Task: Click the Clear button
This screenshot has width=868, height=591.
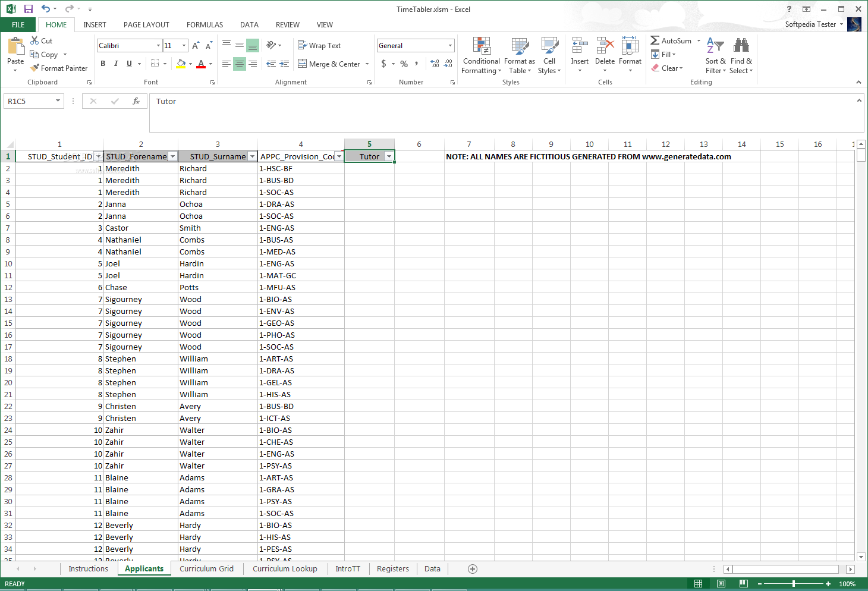Action: (666, 68)
